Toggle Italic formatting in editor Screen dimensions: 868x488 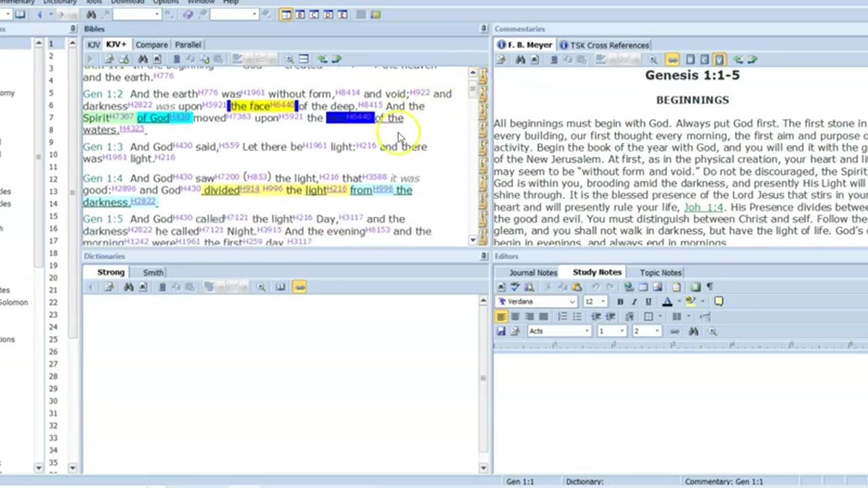pos(634,302)
